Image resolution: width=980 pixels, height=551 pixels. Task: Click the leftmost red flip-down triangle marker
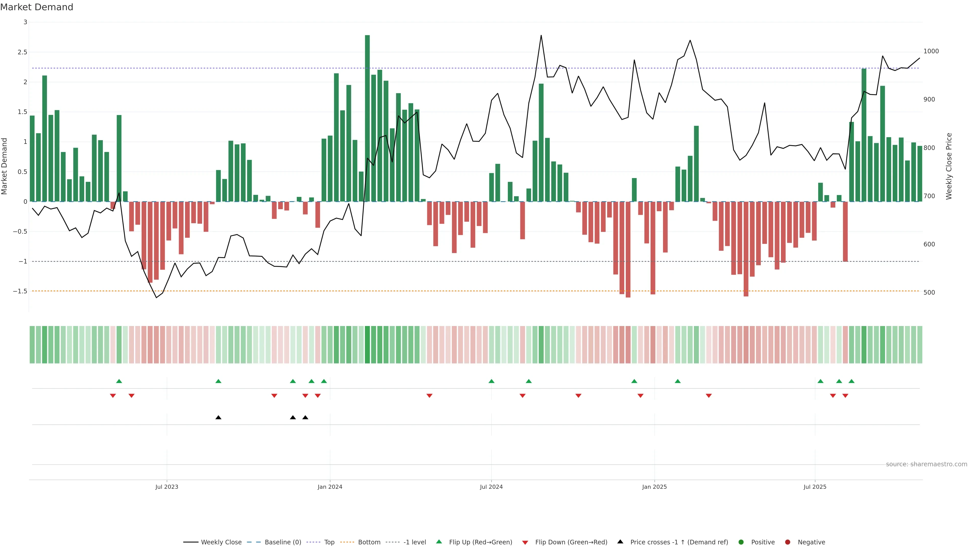(x=113, y=396)
